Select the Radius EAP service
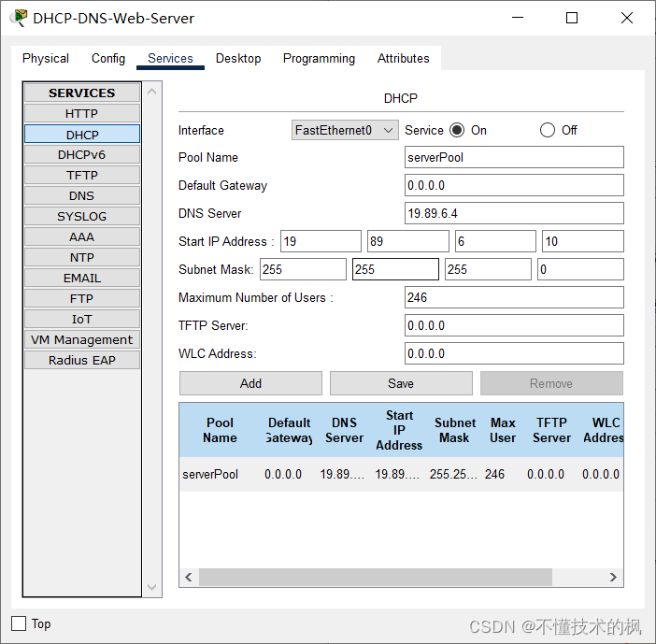Screen dimensions: 656x644 point(82,360)
